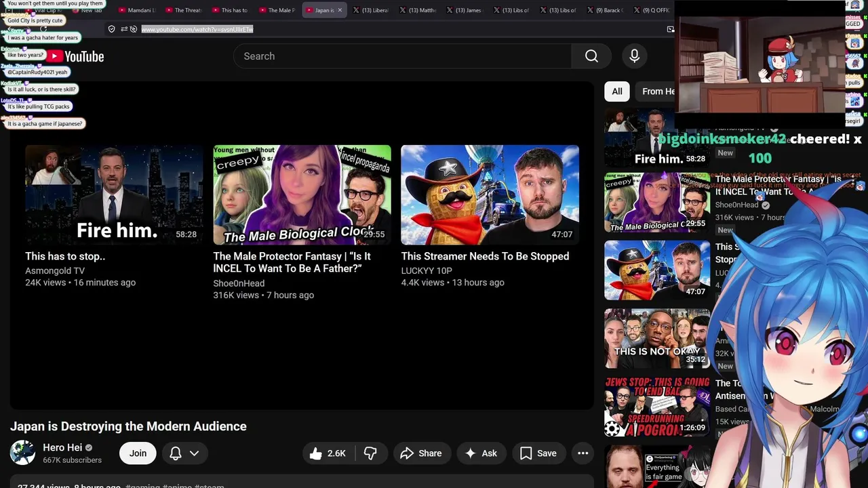The image size is (868, 488).
Task: Click Hero Hei verified badge
Action: [89, 448]
